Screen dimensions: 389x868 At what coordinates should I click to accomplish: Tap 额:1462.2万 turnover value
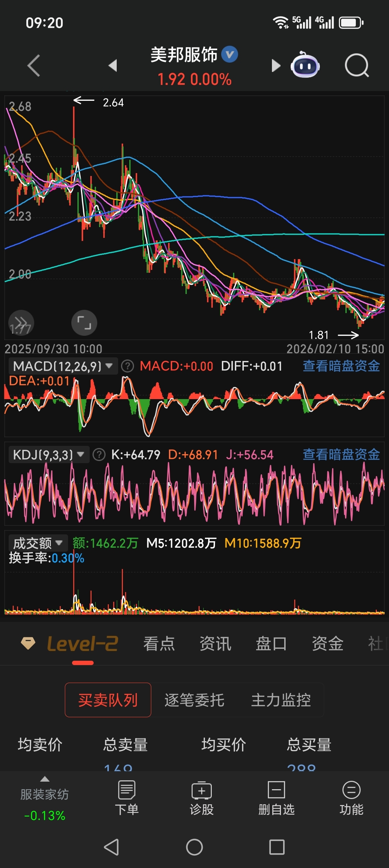[x=105, y=543]
